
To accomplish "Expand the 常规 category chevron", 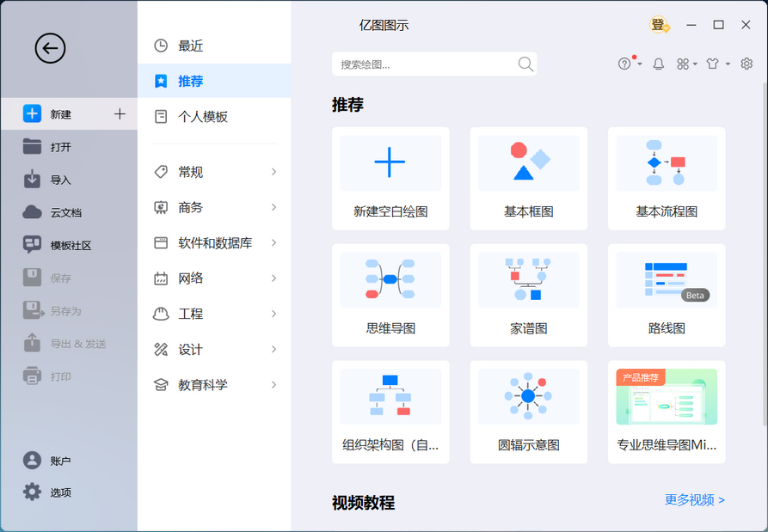I will tap(273, 172).
